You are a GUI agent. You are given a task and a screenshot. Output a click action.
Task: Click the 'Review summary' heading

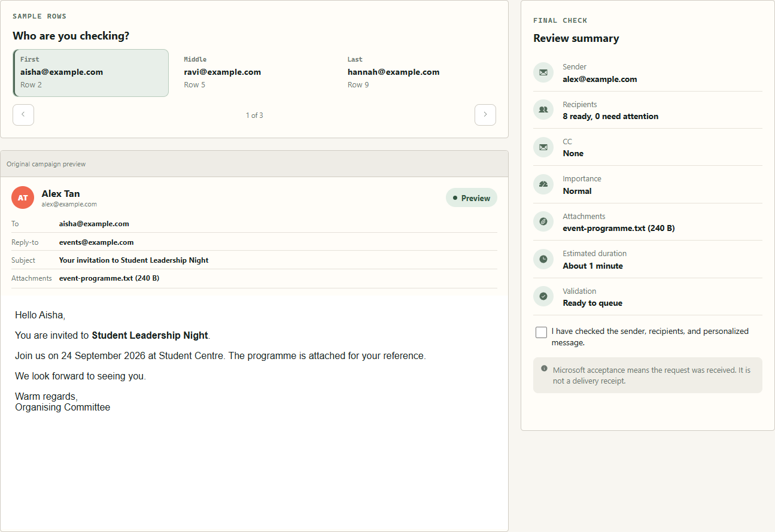pos(576,38)
